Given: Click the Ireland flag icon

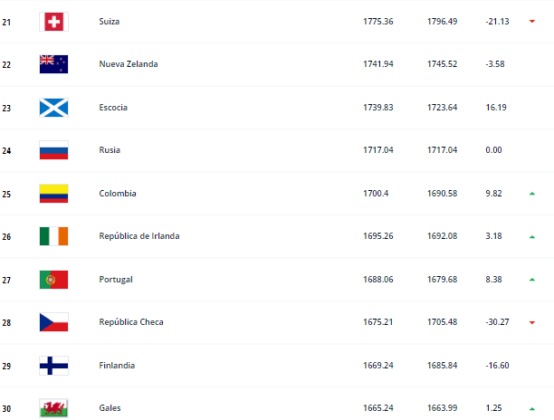Looking at the screenshot, I should coord(54,236).
